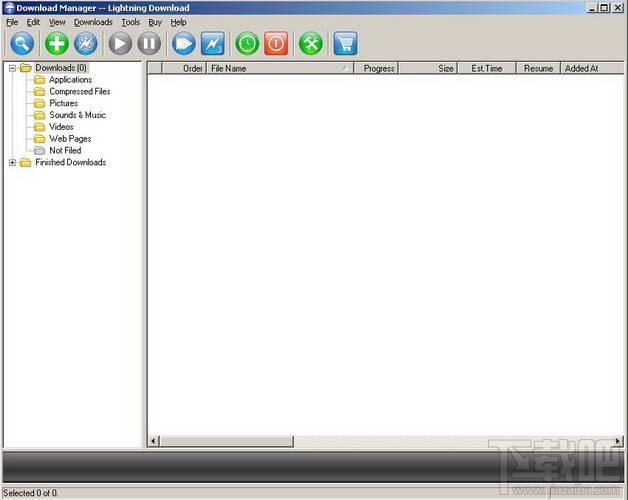This screenshot has width=628, height=500.
Task: Click the 'Selected 0 of 0' status text
Action: pos(30,493)
